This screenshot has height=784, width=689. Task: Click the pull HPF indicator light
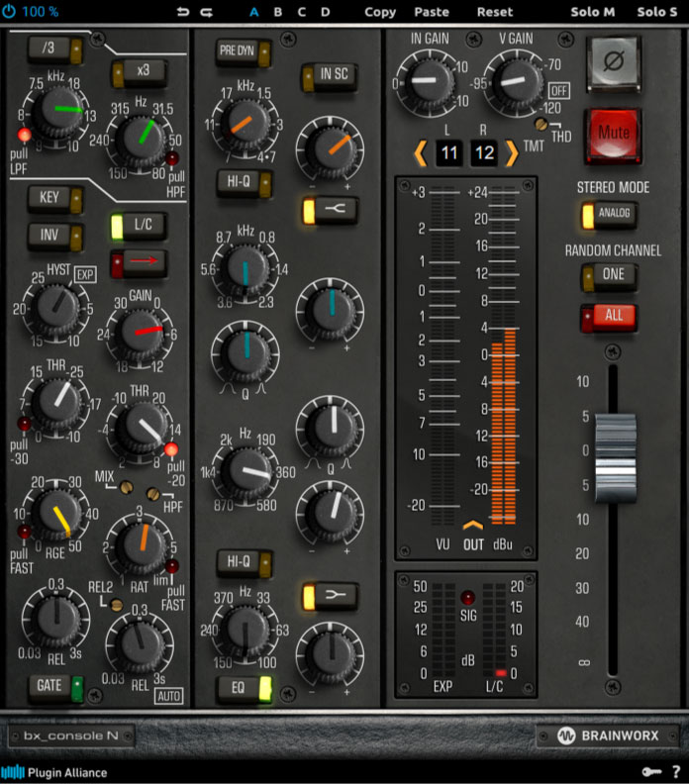172,158
